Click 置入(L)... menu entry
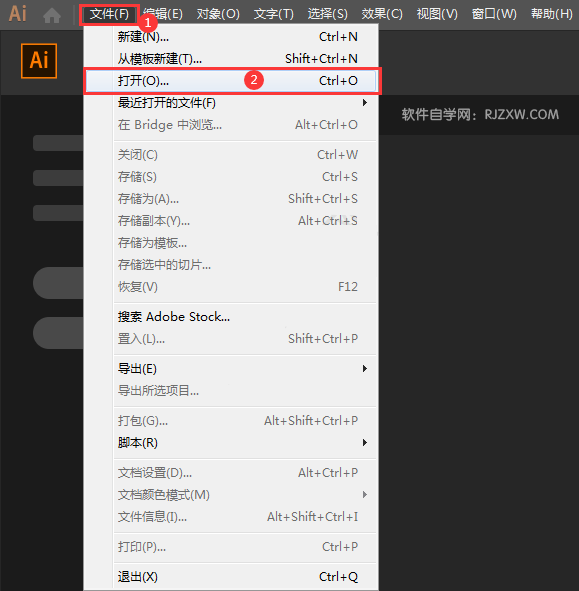Screen dimensions: 579x591 click(231, 339)
